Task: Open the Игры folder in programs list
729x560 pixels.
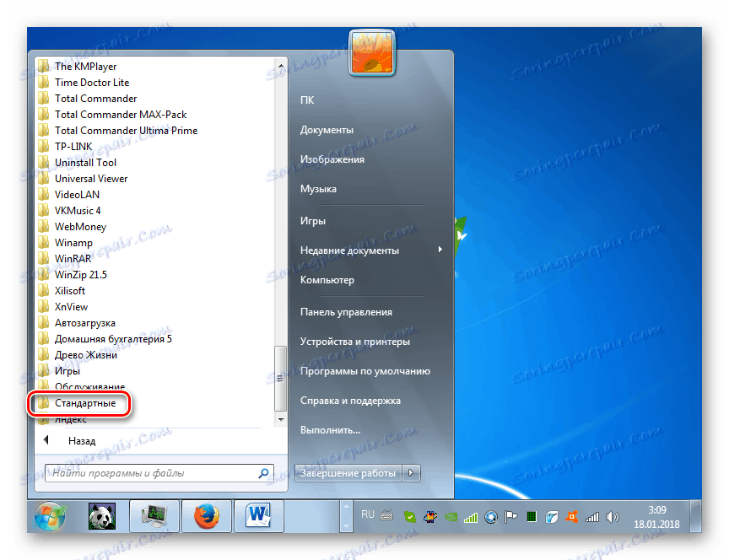Action: [x=59, y=371]
